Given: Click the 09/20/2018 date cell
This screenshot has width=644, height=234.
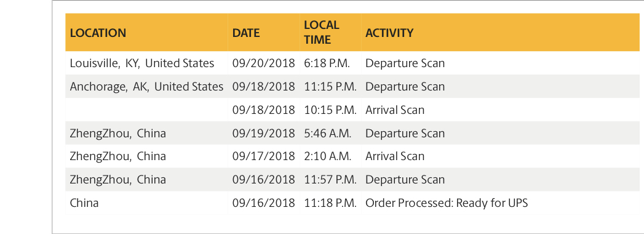Looking at the screenshot, I should pyautogui.click(x=264, y=63).
